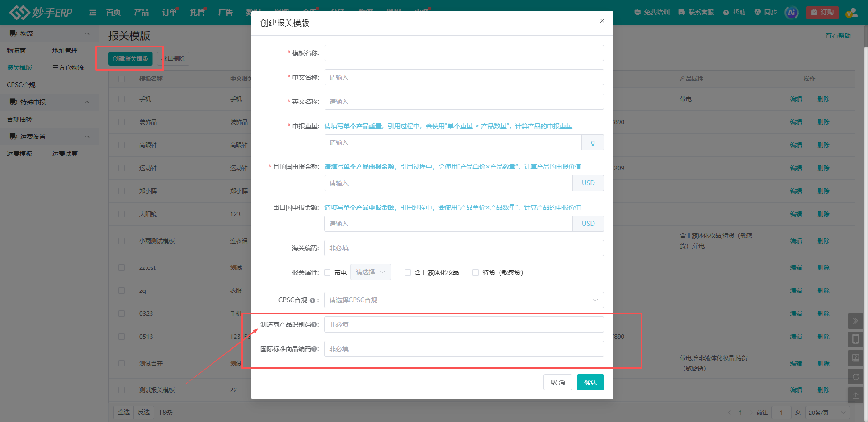The image size is (868, 422).
Task: Collapse the 运费设置 sidebar section
Action: [87, 136]
